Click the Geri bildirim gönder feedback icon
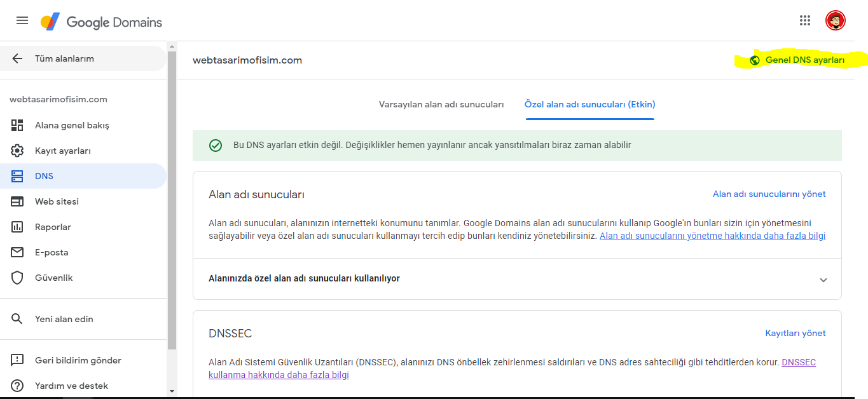Image resolution: width=868 pixels, height=399 pixels. click(x=17, y=360)
